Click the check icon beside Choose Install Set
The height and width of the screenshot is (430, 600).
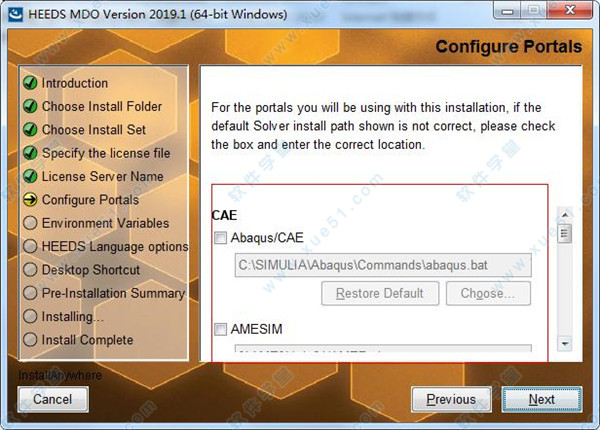pyautogui.click(x=30, y=130)
